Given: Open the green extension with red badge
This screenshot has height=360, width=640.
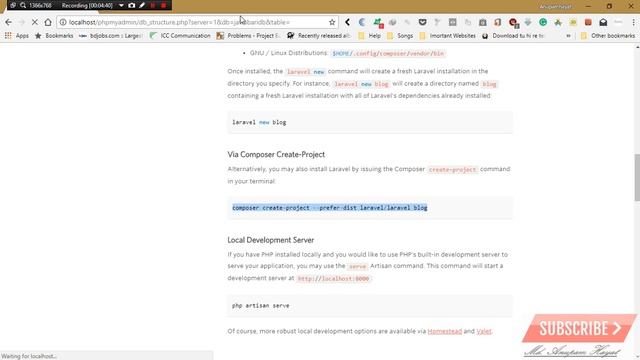Looking at the screenshot, I should click(x=378, y=22).
